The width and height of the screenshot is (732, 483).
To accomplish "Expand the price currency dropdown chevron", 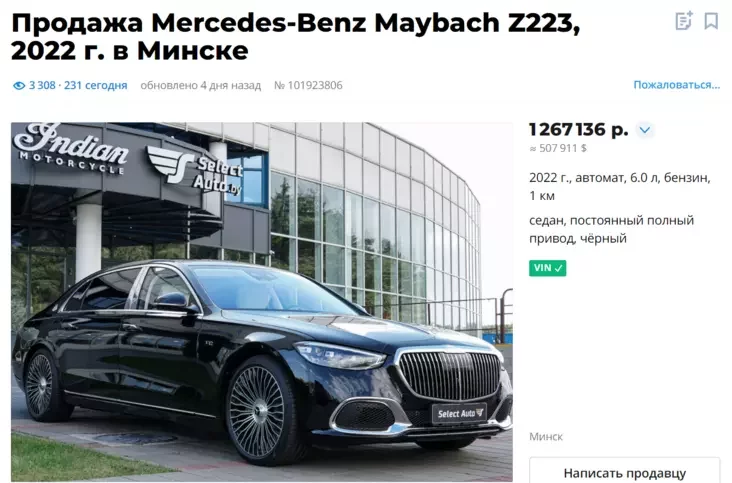I will [645, 130].
